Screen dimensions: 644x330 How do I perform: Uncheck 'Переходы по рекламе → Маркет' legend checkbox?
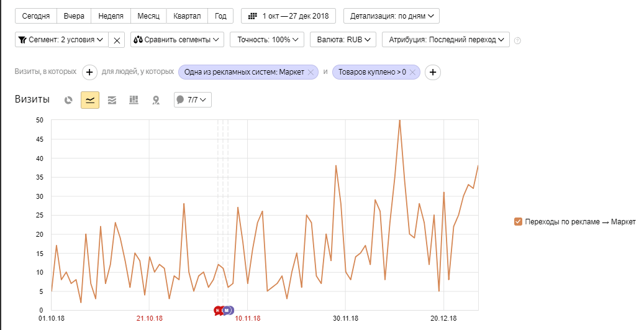pyautogui.click(x=518, y=222)
